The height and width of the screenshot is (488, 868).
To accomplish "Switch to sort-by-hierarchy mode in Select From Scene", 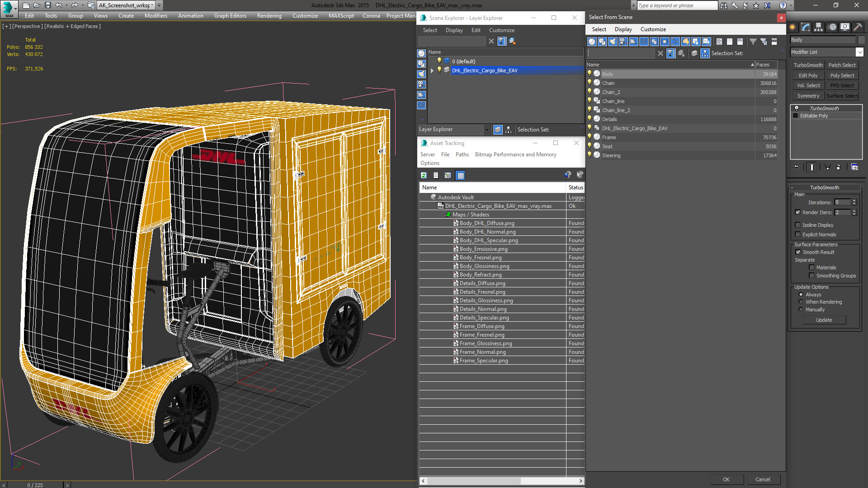I will pos(705,53).
